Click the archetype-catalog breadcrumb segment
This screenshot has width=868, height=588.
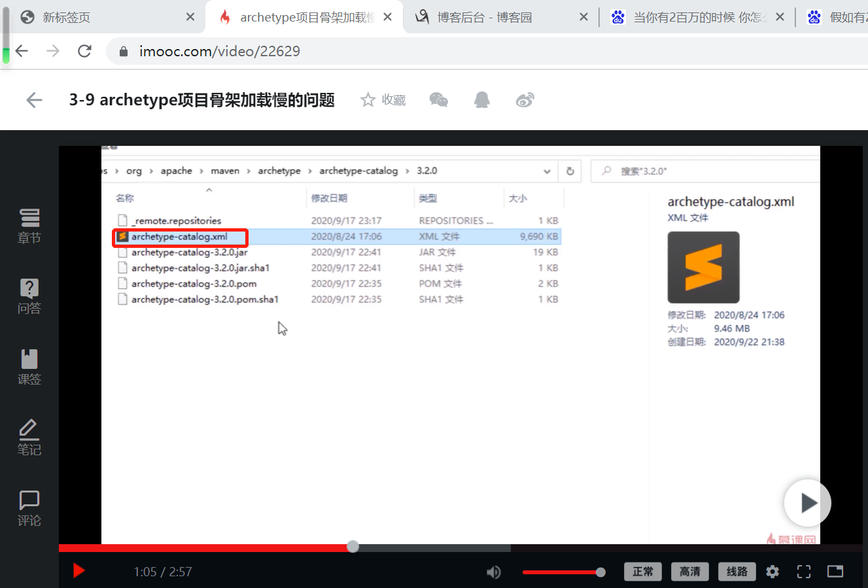[x=358, y=171]
